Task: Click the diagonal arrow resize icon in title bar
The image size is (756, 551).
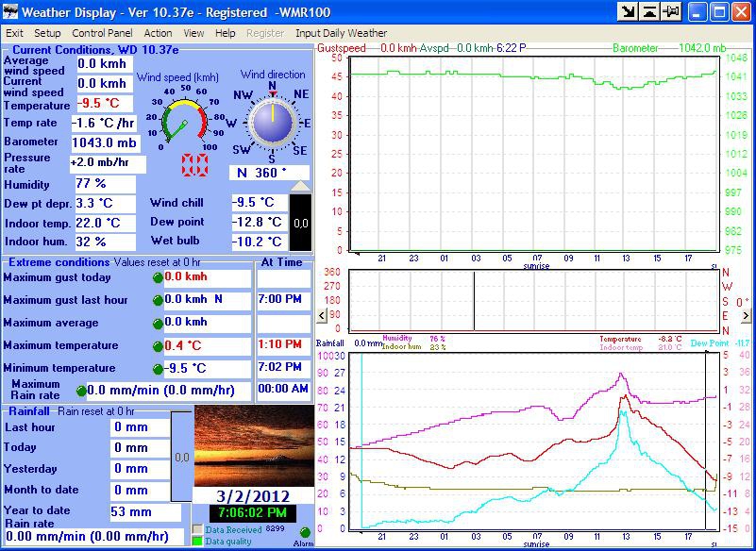Action: [x=627, y=12]
